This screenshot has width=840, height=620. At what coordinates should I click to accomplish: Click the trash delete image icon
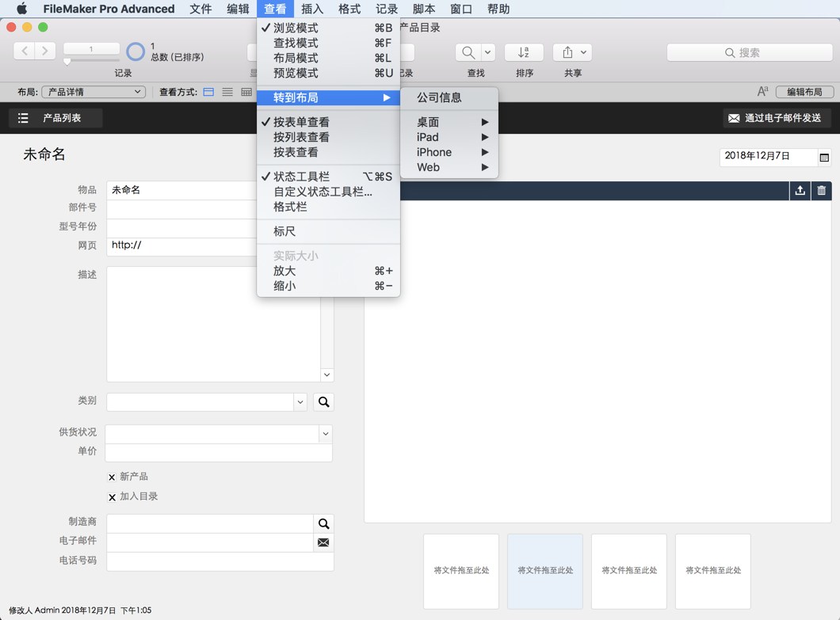pyautogui.click(x=821, y=191)
